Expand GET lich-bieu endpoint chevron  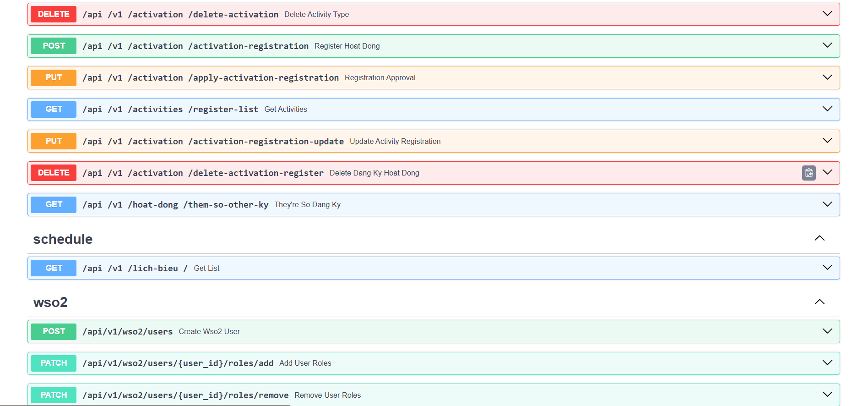(x=827, y=268)
